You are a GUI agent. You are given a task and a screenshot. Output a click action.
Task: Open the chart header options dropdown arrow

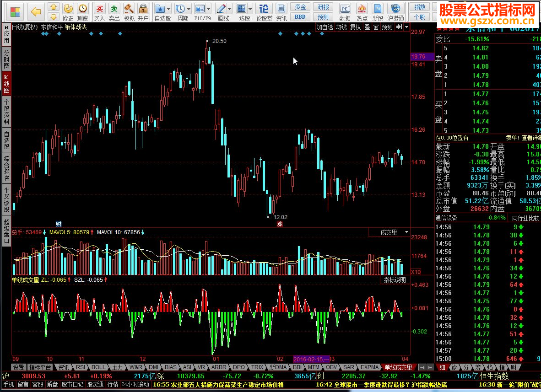407,27
